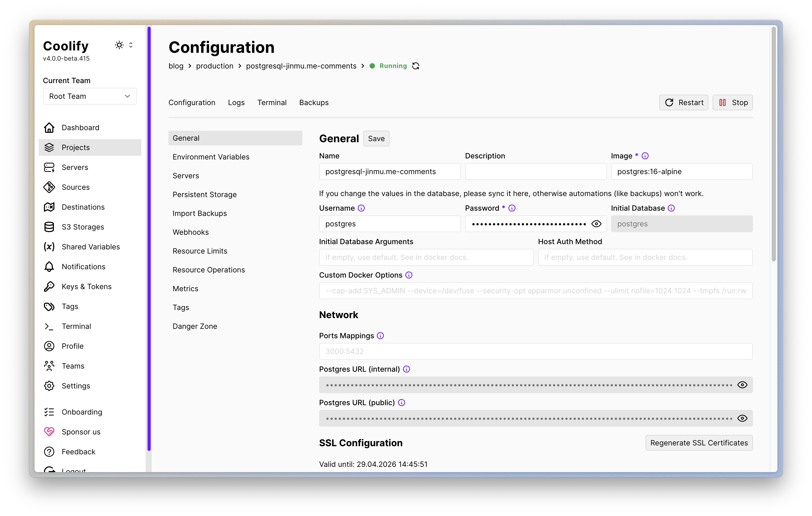Screen dimensions: 812x516
Task: Reveal the Password field with eye icon
Action: tap(596, 224)
